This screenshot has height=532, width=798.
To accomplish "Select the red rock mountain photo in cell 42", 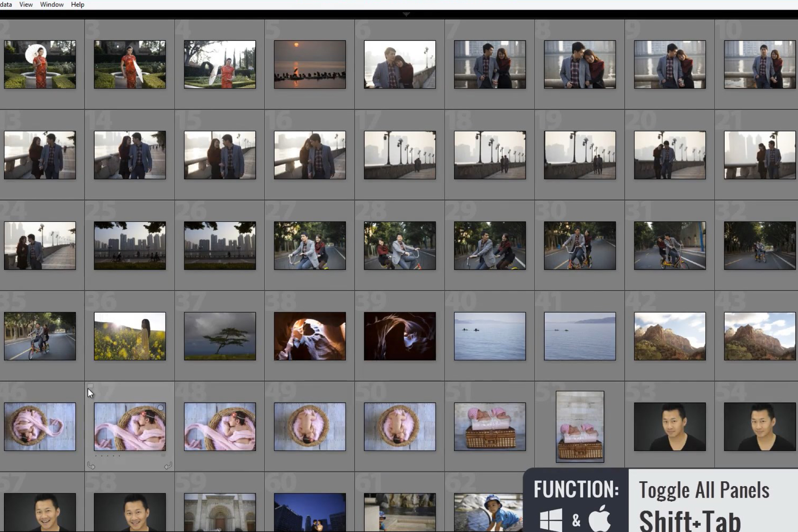I will click(x=670, y=336).
